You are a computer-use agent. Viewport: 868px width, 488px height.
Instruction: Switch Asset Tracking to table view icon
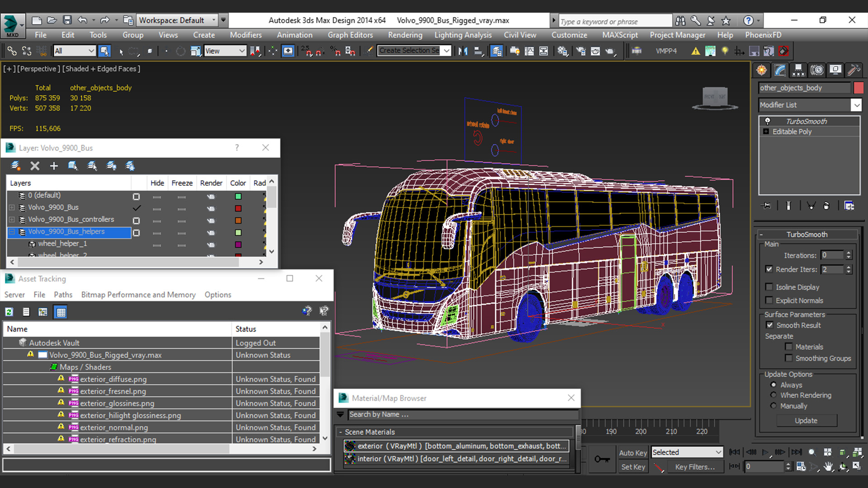pos(61,312)
